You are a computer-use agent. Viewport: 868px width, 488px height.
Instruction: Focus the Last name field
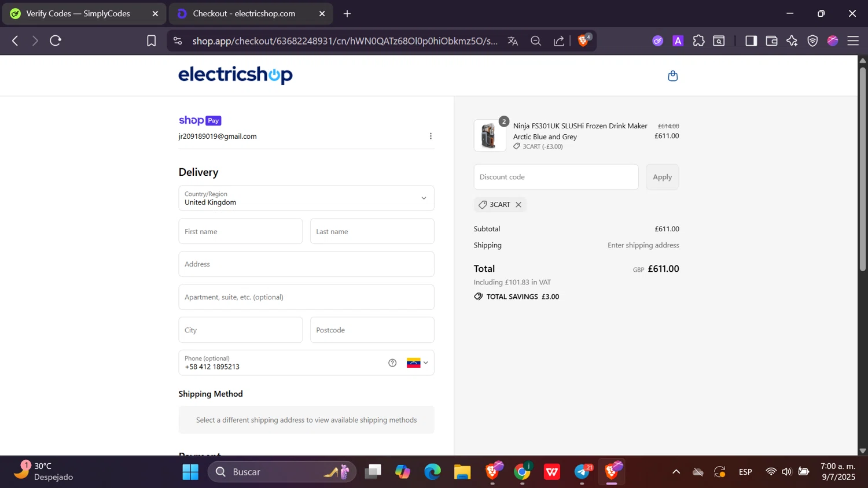click(372, 231)
